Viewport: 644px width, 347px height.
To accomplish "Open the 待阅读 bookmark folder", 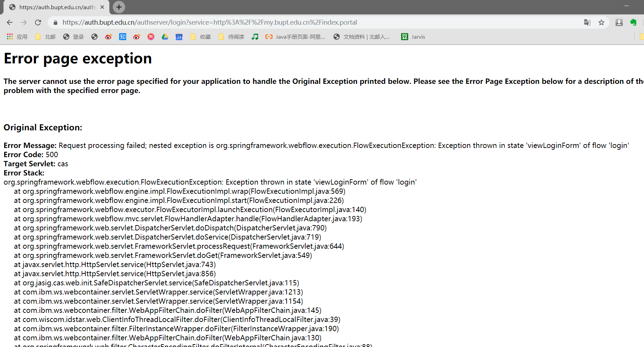I will [x=231, y=37].
